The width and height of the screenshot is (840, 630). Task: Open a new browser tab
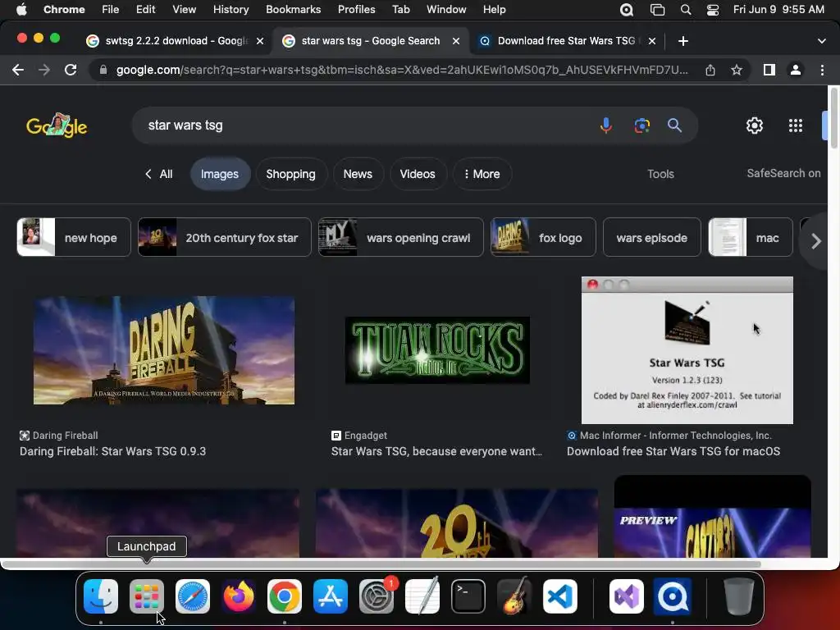pos(683,41)
